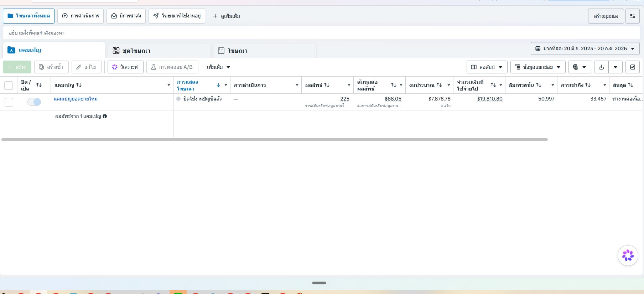Click the amount spent ฿19,810.80

[490, 99]
